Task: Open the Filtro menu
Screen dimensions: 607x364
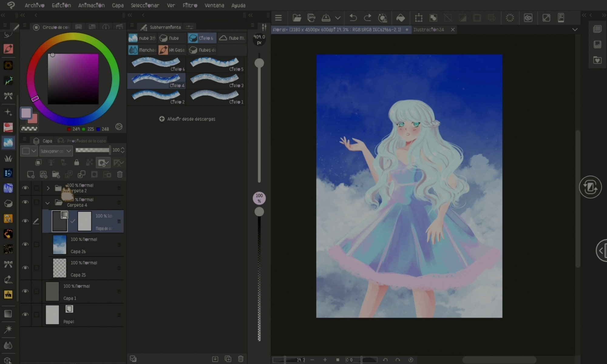Action: pos(190,5)
